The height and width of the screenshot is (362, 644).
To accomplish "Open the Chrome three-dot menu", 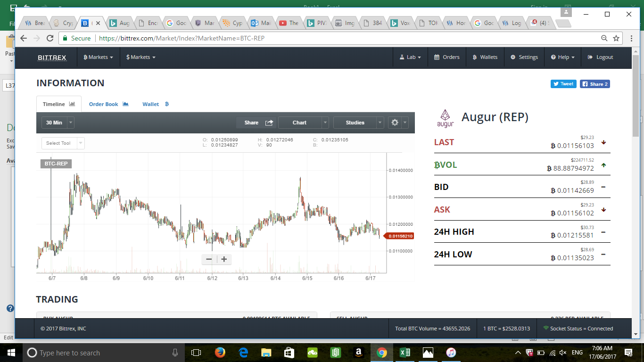I will [x=631, y=38].
